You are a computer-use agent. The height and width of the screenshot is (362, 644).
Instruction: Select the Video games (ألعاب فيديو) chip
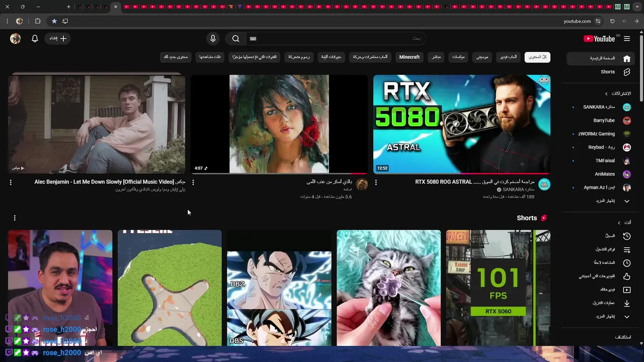tap(508, 57)
